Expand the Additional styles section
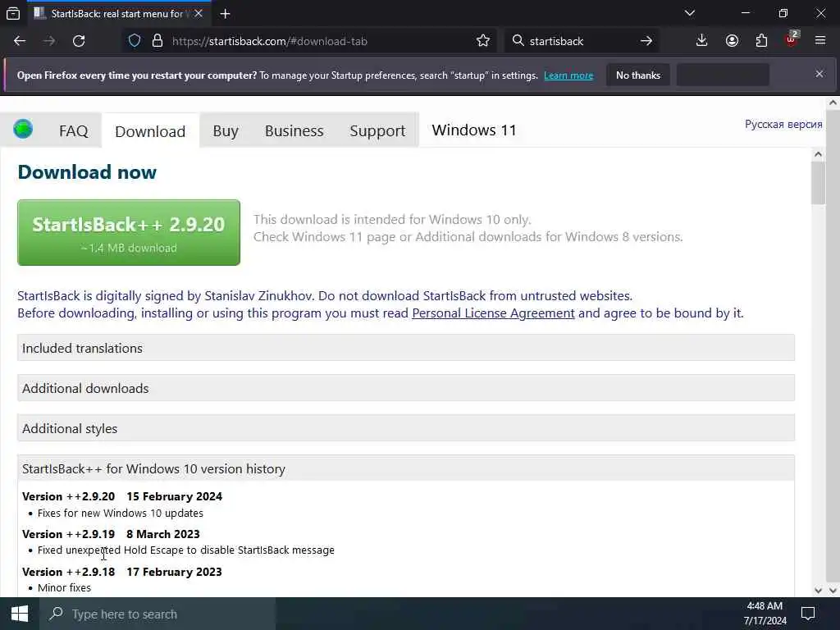Viewport: 840px width, 630px height. (x=405, y=428)
